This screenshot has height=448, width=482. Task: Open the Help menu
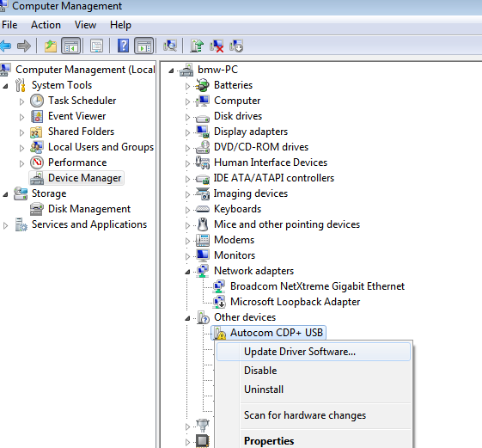(x=120, y=25)
